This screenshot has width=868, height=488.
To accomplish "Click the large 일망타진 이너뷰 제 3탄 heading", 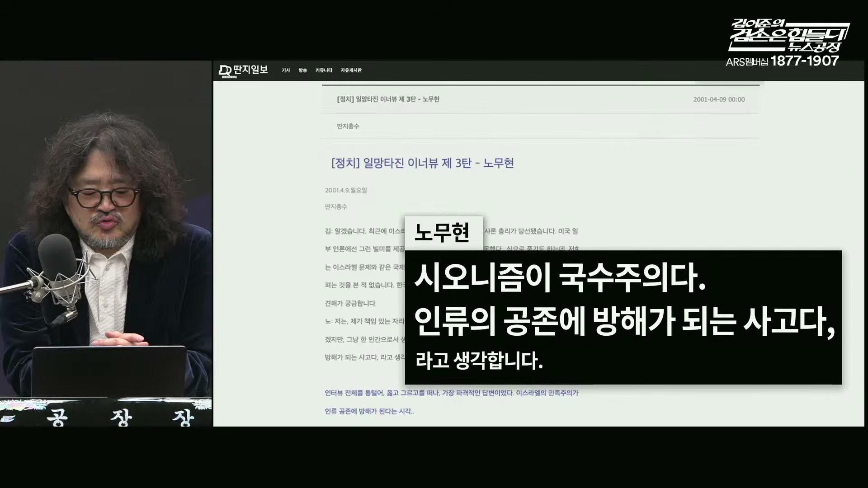I will [422, 163].
